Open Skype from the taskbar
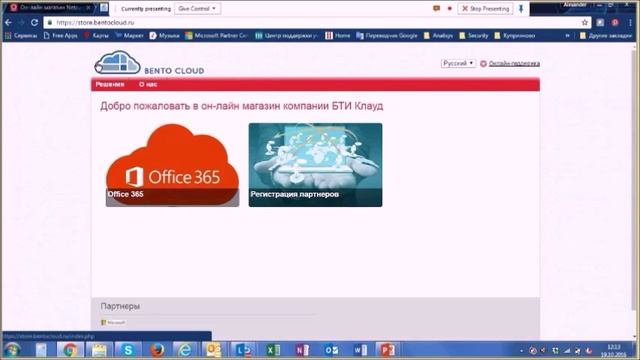Image resolution: width=640 pixels, height=360 pixels. pos(128,350)
